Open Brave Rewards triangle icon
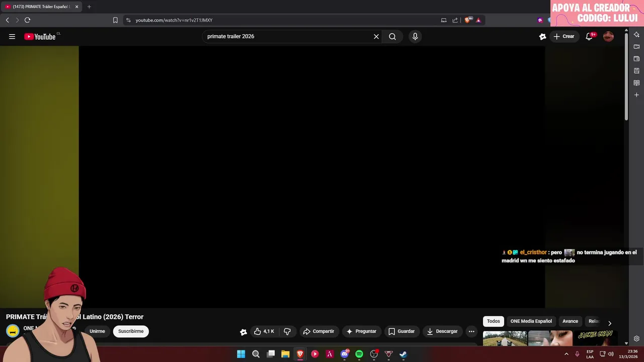The image size is (644, 362). coord(478,20)
